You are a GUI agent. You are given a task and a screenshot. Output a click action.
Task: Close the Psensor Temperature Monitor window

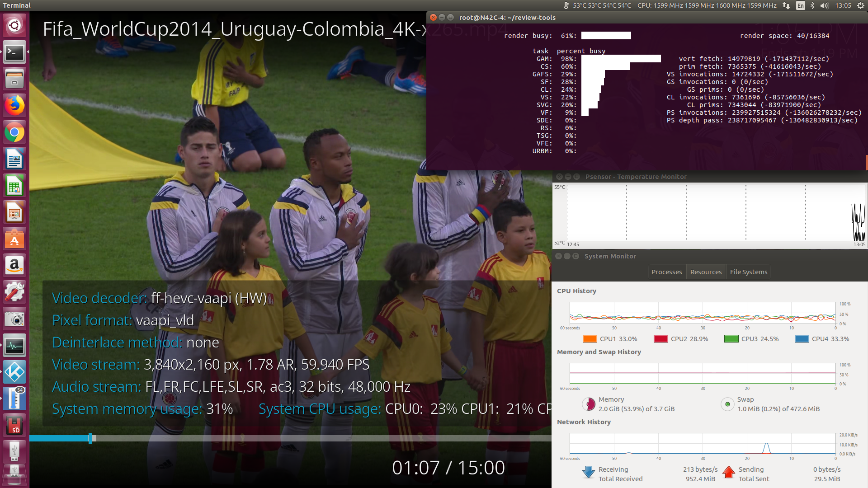[559, 177]
